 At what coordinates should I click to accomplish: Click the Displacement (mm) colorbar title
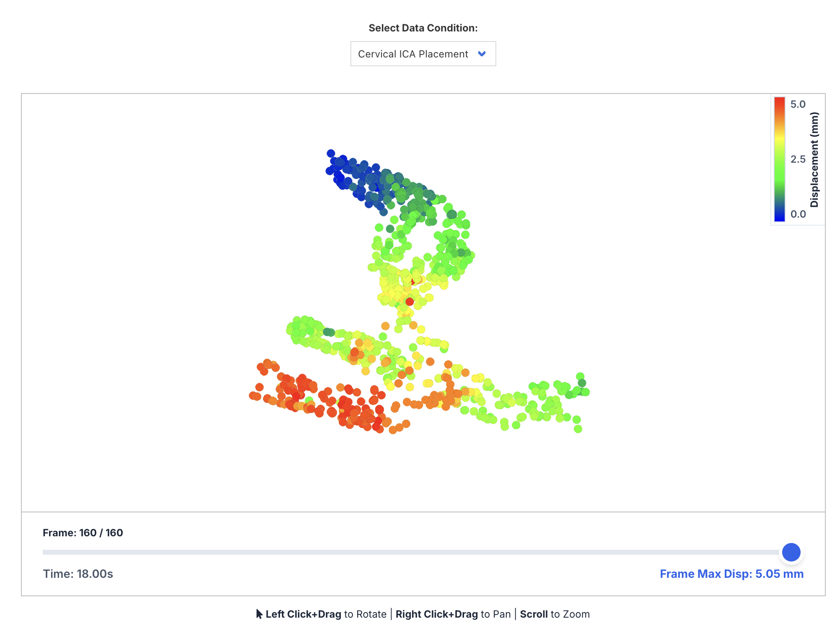[814, 159]
